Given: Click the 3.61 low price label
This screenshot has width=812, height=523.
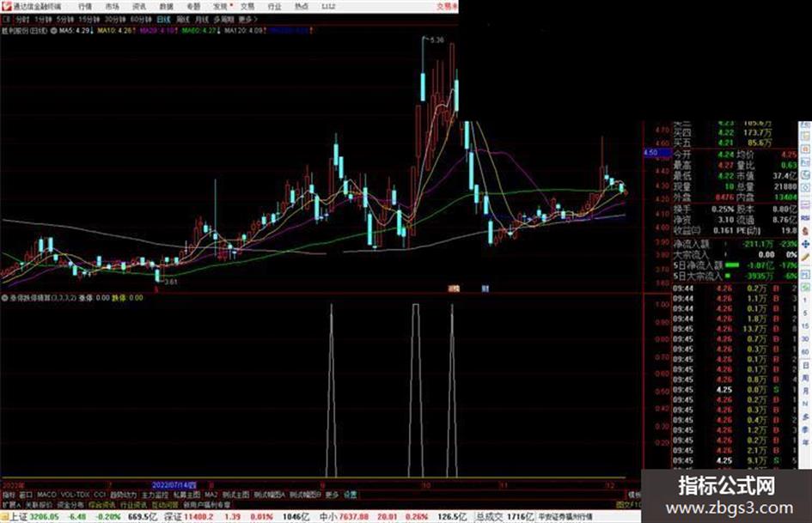Looking at the screenshot, I should pos(171,282).
